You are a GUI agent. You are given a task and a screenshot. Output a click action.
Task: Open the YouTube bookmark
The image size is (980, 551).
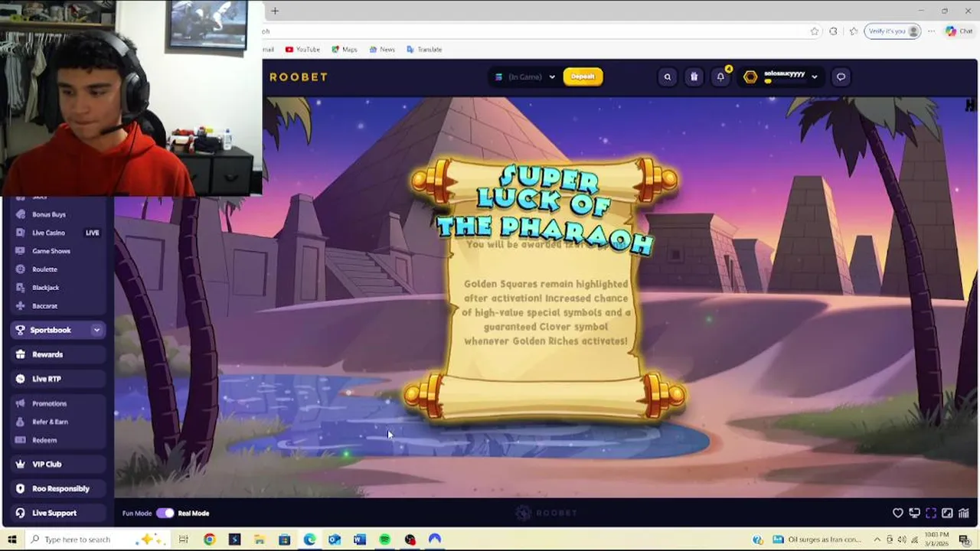pos(302,49)
